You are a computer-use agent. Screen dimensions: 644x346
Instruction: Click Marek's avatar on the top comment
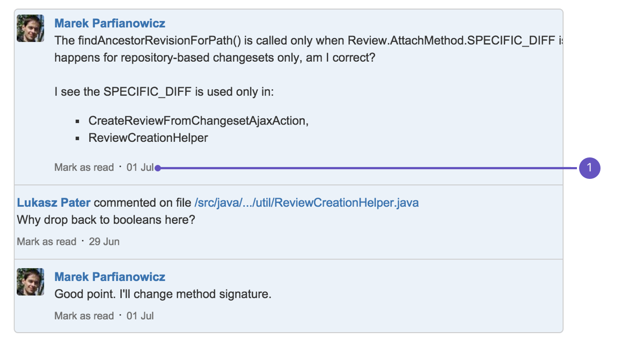tap(30, 28)
